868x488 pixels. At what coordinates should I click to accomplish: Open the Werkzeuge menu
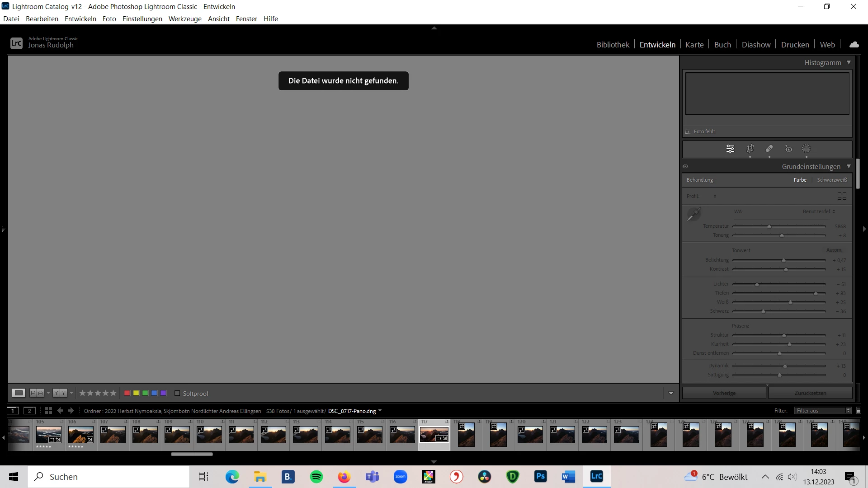pos(185,19)
